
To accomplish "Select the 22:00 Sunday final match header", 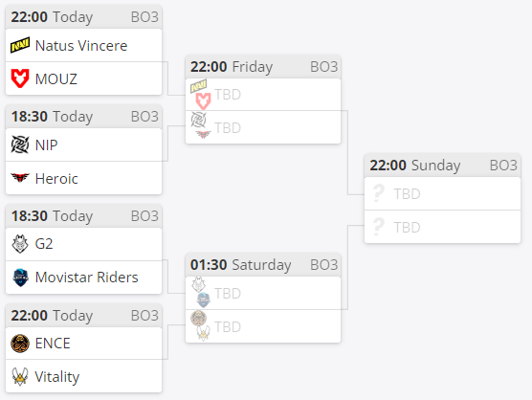I will pos(442,166).
